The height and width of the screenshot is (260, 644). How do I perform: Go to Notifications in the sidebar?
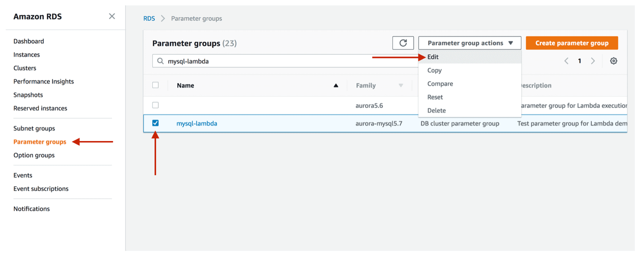(31, 209)
